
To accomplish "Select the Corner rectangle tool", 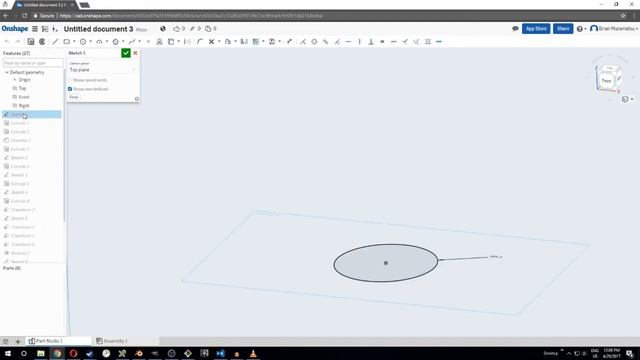I will point(67,42).
